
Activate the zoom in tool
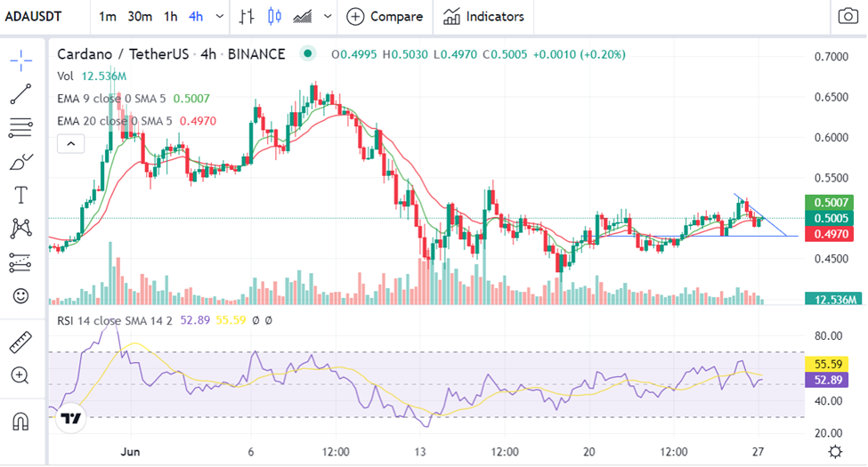20,375
